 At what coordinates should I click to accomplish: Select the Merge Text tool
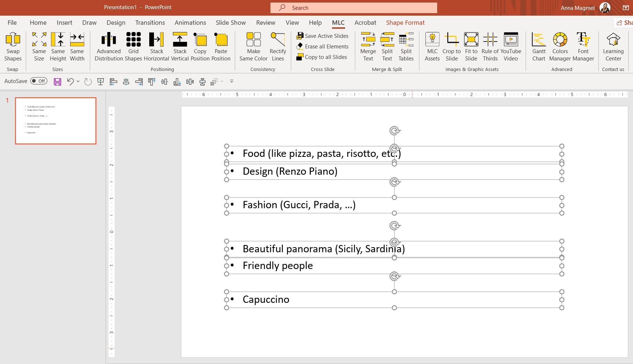[368, 47]
